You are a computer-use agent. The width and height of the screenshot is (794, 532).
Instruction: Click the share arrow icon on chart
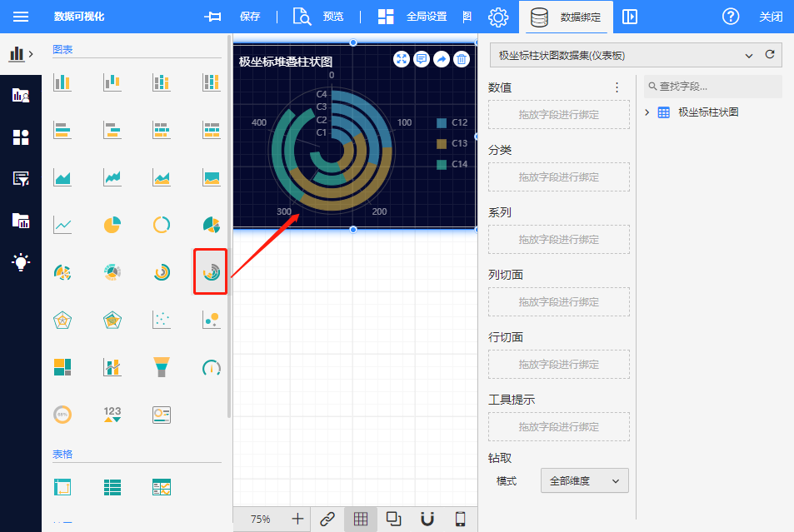[x=441, y=59]
